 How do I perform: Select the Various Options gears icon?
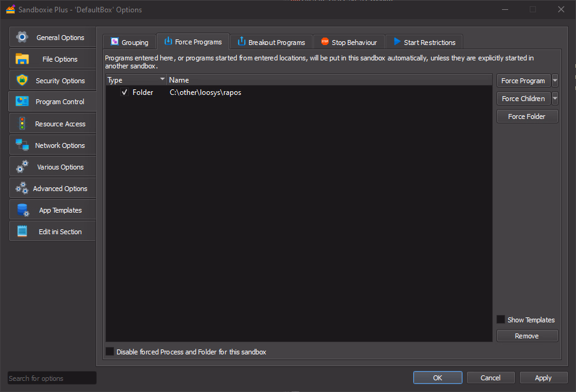(22, 166)
